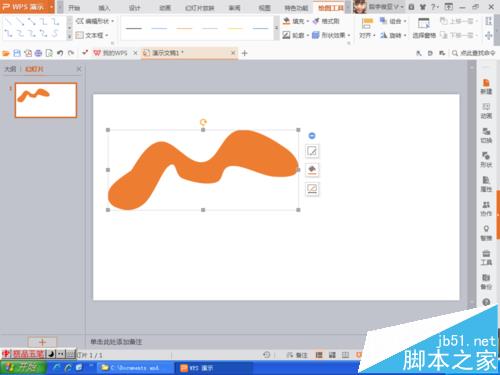The width and height of the screenshot is (500, 375).
Task: Click the WPS 演示 taskbar button
Action: (213, 368)
